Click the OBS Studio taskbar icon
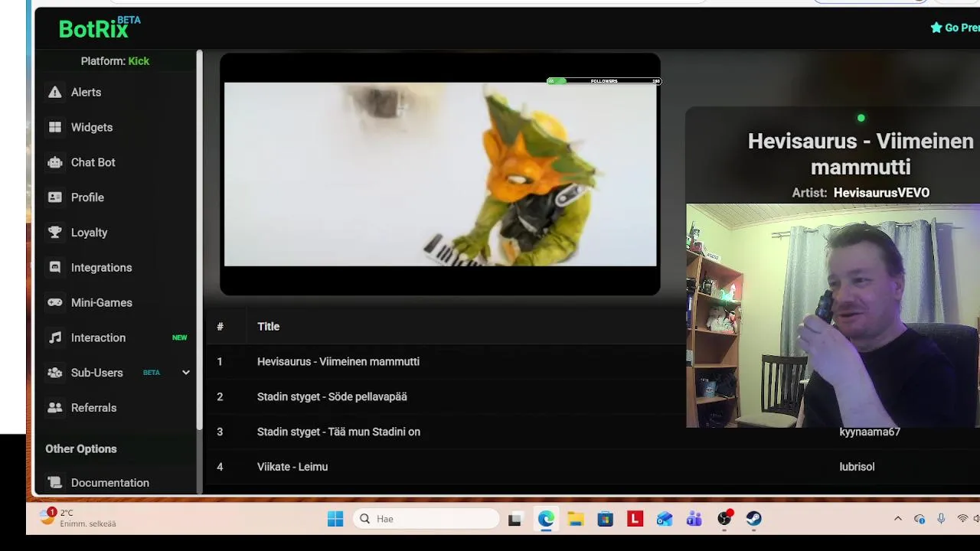 (x=724, y=519)
